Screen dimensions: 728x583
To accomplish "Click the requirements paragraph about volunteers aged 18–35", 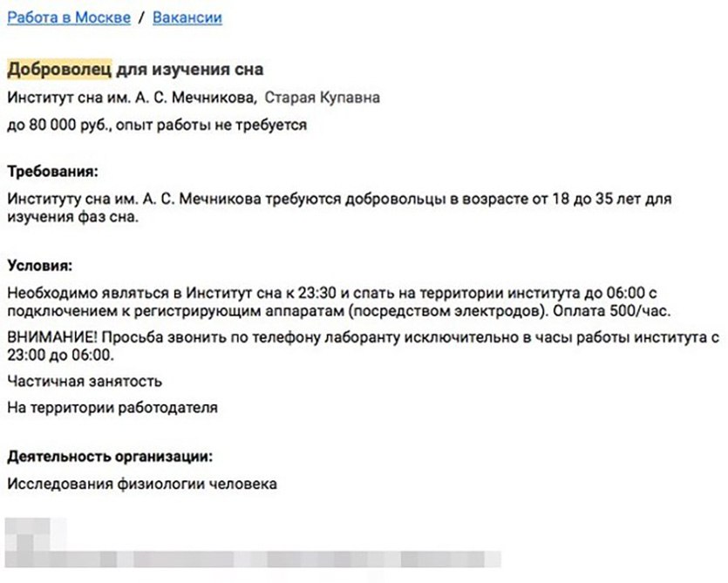I will (339, 207).
